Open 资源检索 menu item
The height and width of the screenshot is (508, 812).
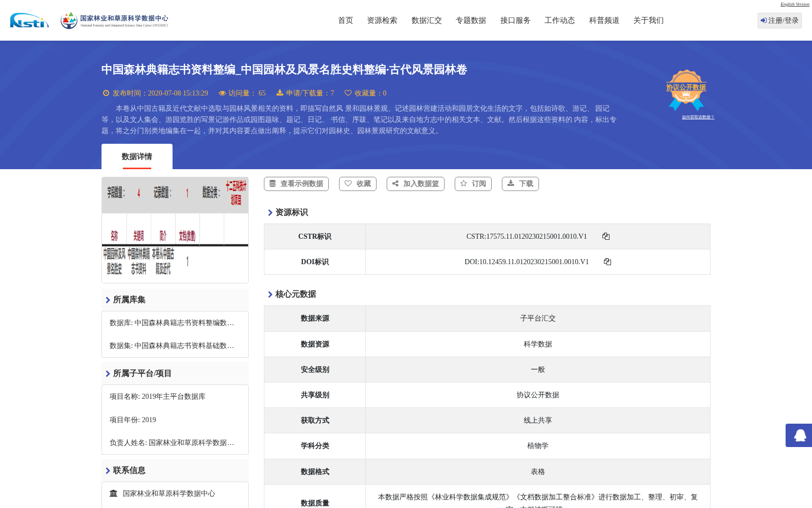pos(382,20)
